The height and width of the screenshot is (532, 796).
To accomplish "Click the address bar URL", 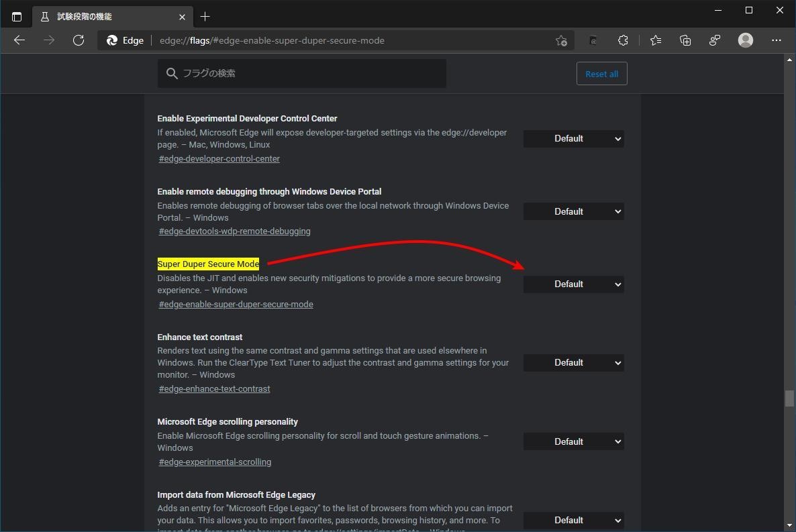I will coord(272,41).
